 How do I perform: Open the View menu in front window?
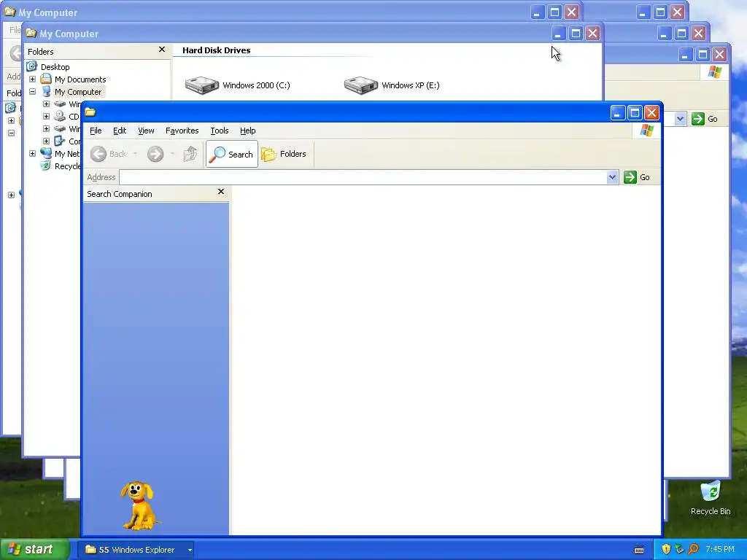point(146,131)
